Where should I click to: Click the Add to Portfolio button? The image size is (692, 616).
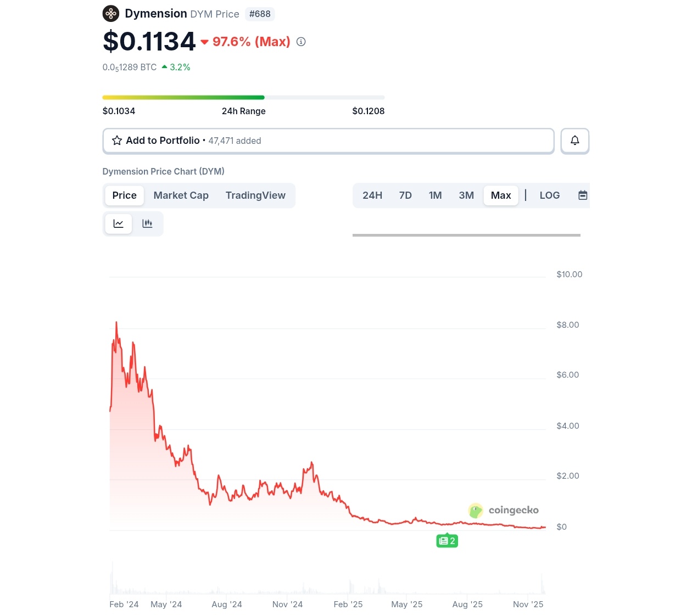point(328,141)
